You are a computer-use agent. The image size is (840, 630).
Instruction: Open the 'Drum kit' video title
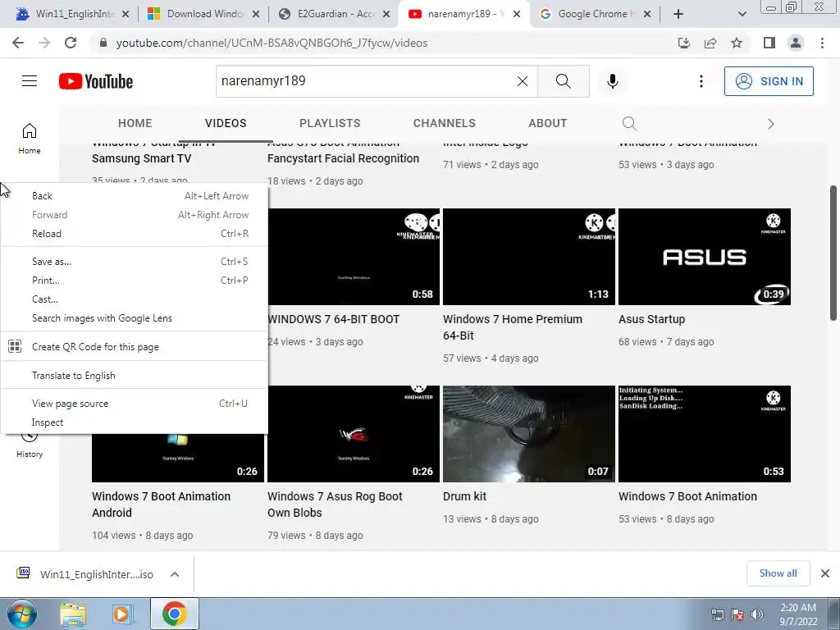tap(464, 496)
